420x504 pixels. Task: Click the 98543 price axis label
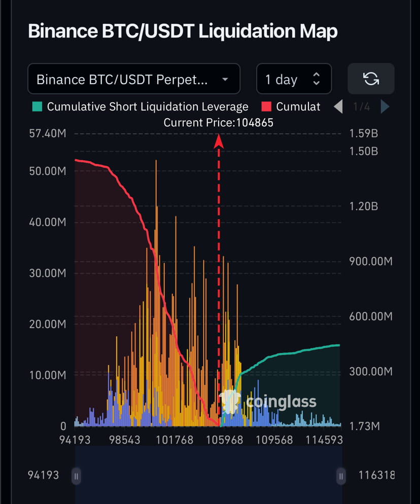coord(124,440)
